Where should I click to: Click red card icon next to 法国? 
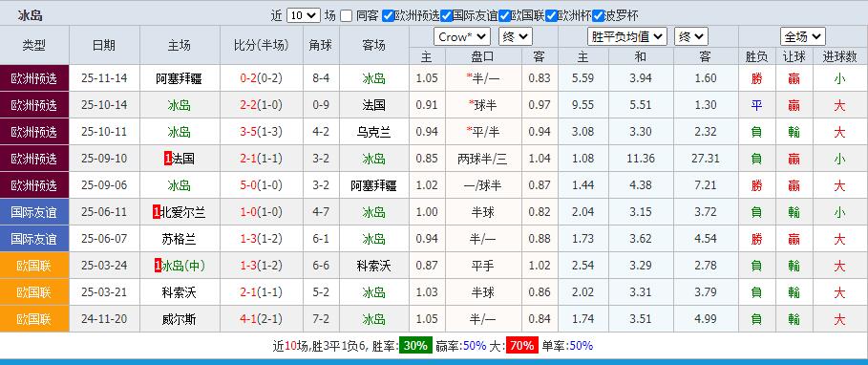168,159
